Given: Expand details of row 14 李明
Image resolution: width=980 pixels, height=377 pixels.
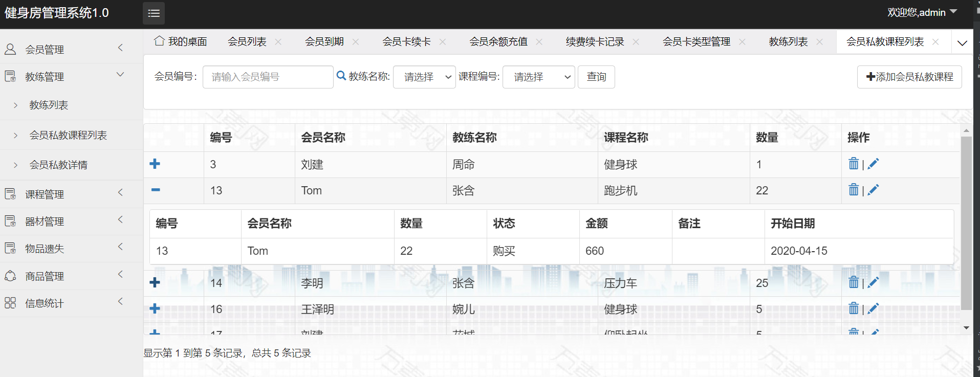Looking at the screenshot, I should [155, 282].
